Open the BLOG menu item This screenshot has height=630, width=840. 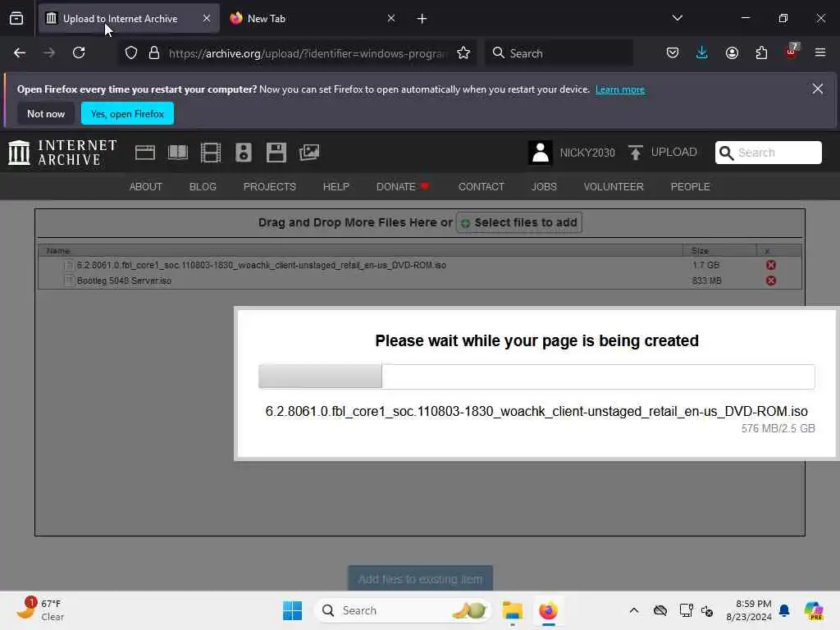click(x=203, y=187)
